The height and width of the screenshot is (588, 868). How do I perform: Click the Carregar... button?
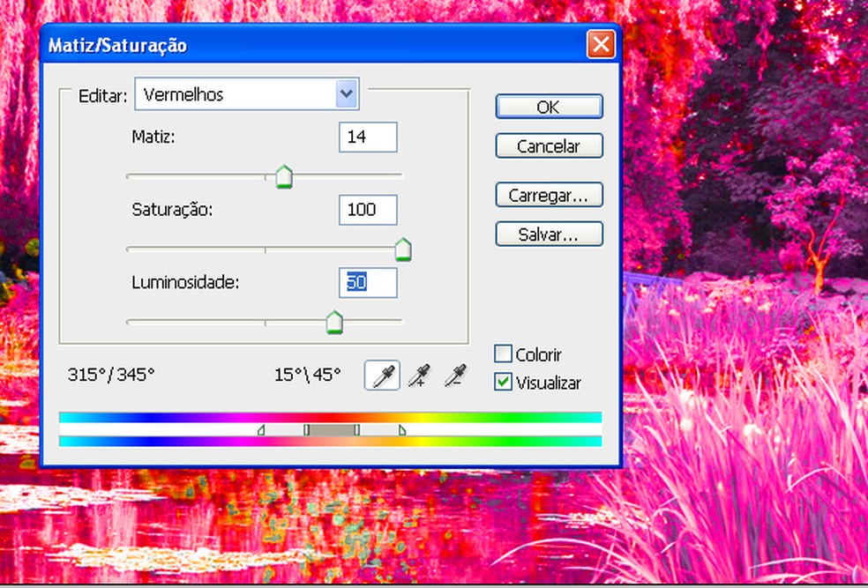[x=549, y=195]
